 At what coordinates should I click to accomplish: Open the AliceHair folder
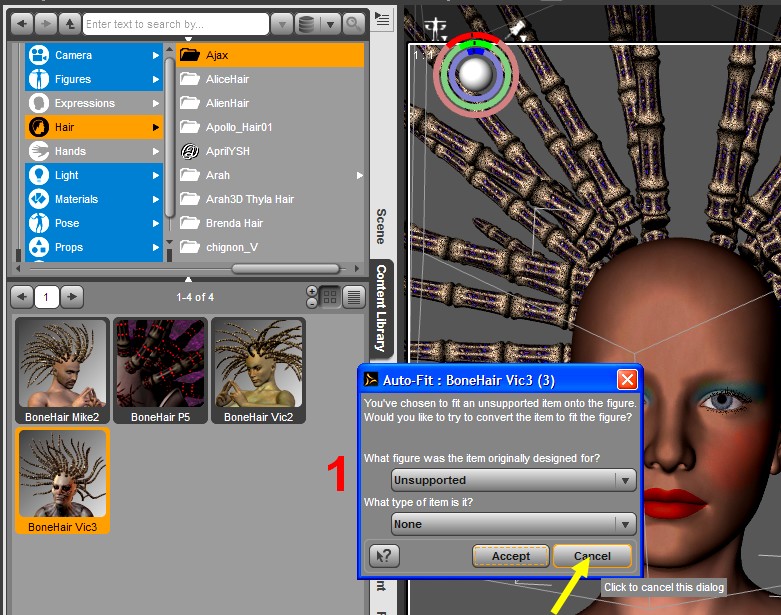tap(270, 79)
